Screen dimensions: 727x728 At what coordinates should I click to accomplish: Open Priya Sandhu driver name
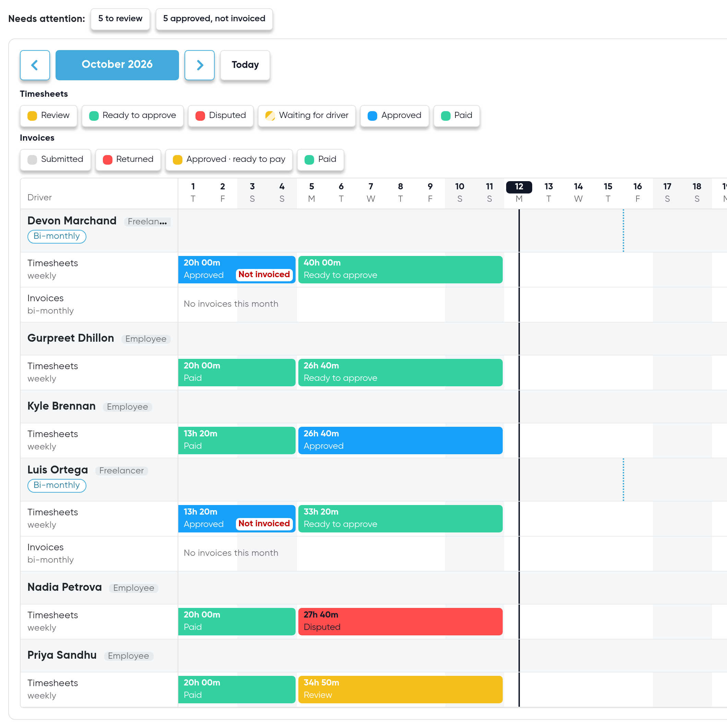click(x=62, y=655)
